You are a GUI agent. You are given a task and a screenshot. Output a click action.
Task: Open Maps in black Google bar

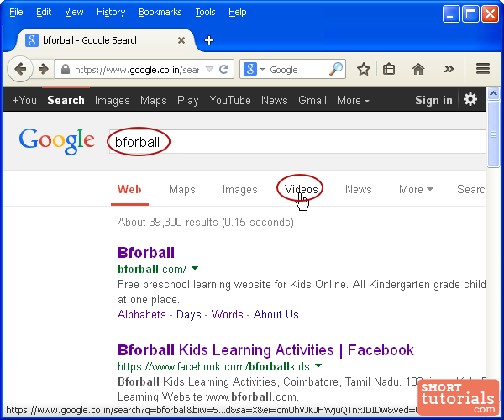[x=154, y=100]
